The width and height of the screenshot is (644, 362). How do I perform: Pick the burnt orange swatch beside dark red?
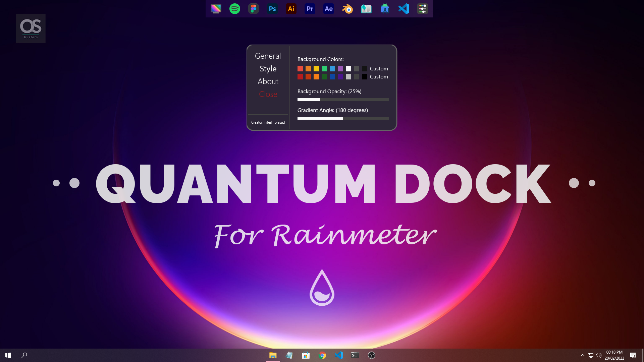pos(308,77)
